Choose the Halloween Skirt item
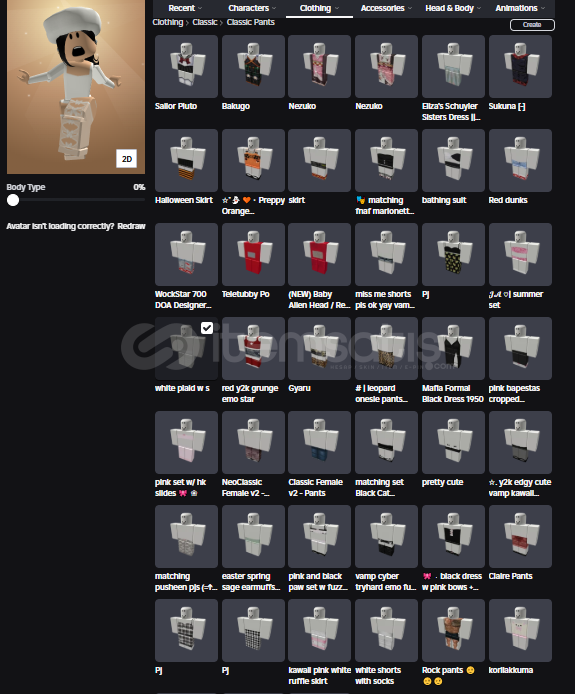The image size is (575, 694). pyautogui.click(x=186, y=160)
